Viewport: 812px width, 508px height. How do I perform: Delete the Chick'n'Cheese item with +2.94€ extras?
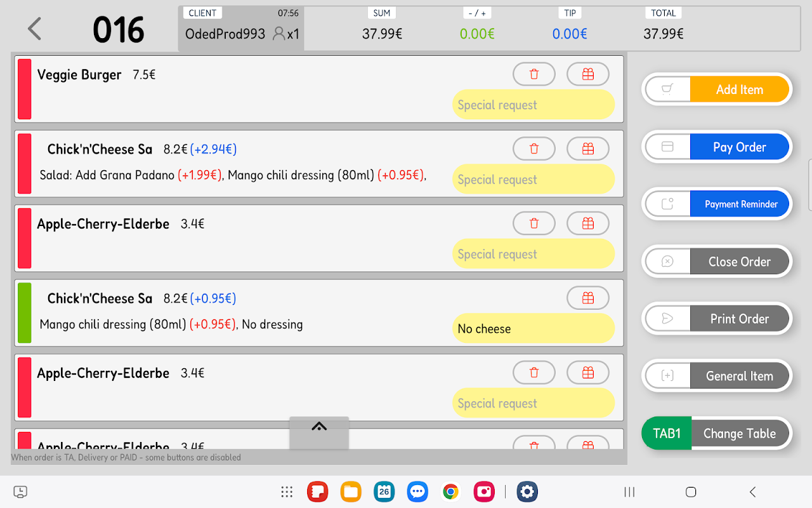[x=534, y=149]
